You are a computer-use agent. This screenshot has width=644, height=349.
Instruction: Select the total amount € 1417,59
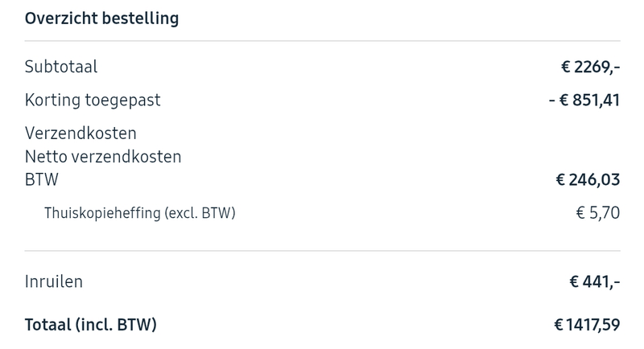coord(587,325)
